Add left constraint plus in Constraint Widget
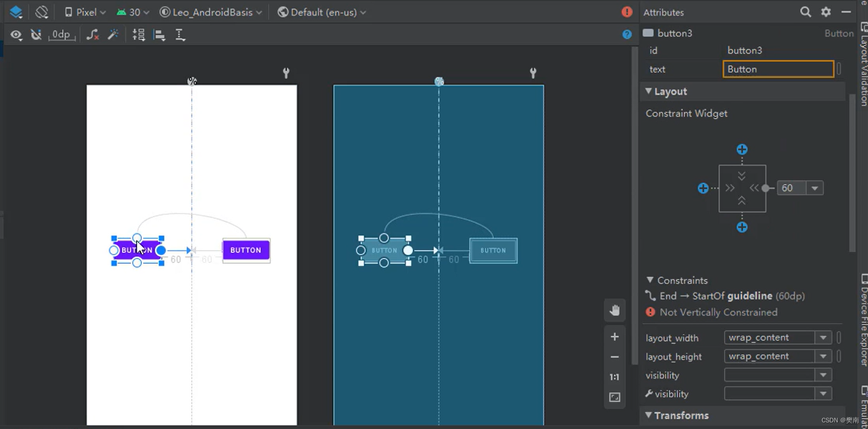Screen dimensions: 868x429 tap(703, 188)
